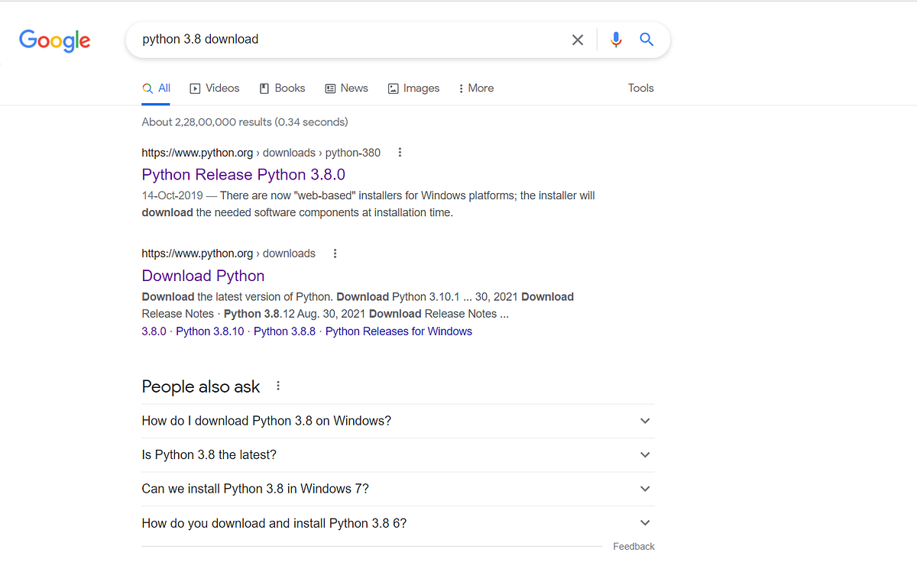Switch to the All tab
This screenshot has width=917, height=588.
tap(156, 89)
